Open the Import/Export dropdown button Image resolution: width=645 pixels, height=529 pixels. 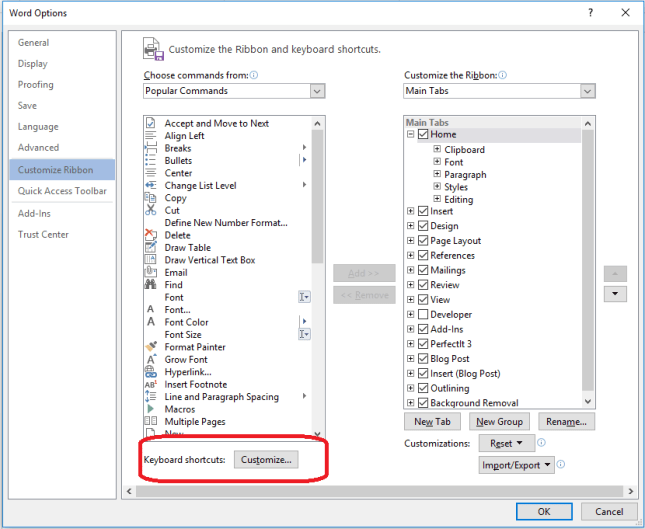click(x=516, y=465)
